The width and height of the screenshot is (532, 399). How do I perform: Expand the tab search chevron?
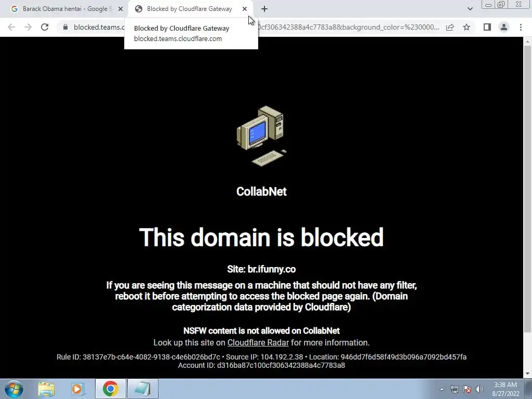coord(470,9)
